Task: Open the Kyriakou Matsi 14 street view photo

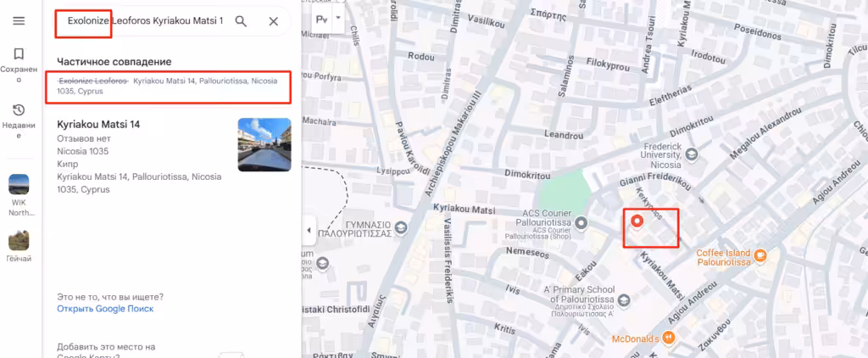Action: 264,144
